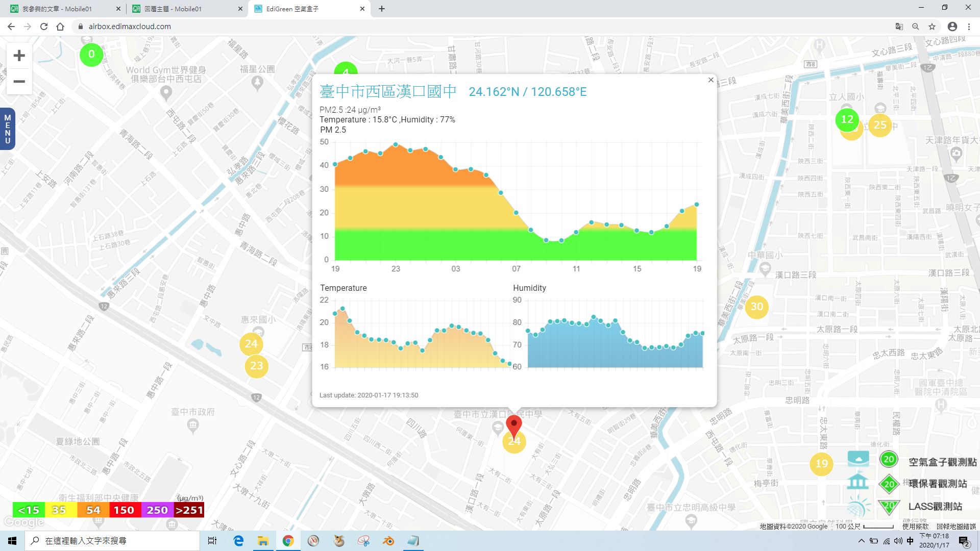Open the notification action center
The image size is (980, 551).
pos(964,541)
